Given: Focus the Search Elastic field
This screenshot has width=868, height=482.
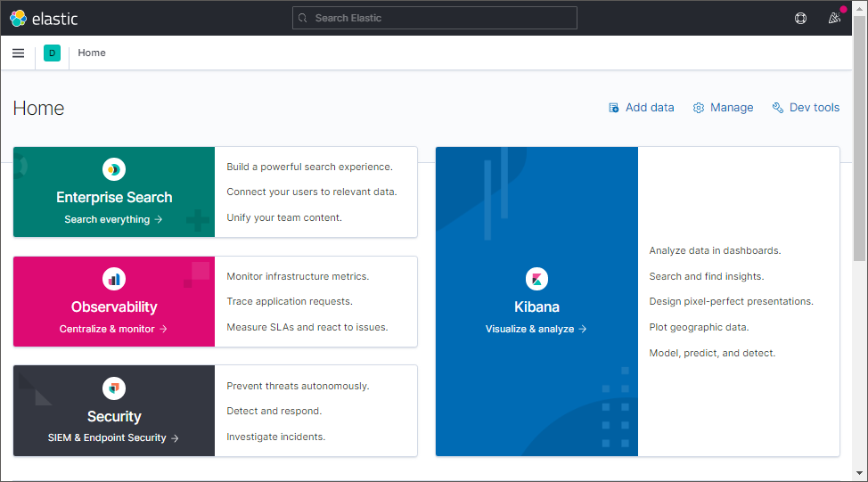Looking at the screenshot, I should (x=435, y=18).
